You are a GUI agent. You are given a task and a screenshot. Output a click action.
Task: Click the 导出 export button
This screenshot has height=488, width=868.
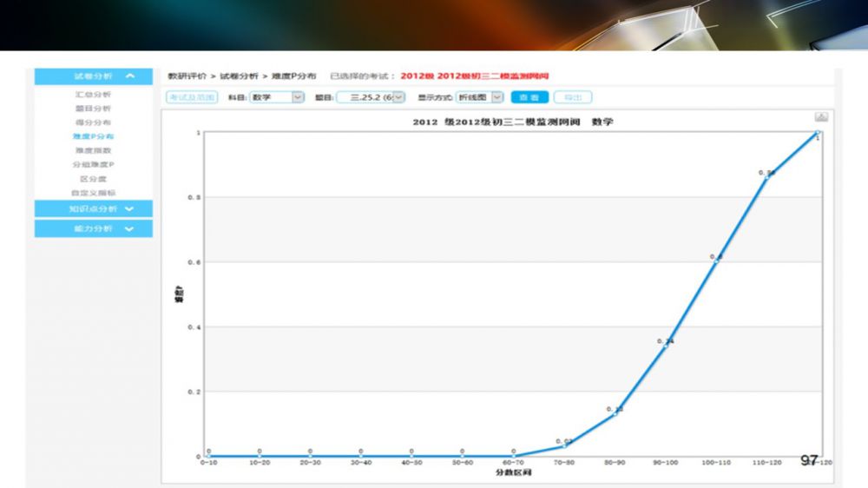coord(572,97)
